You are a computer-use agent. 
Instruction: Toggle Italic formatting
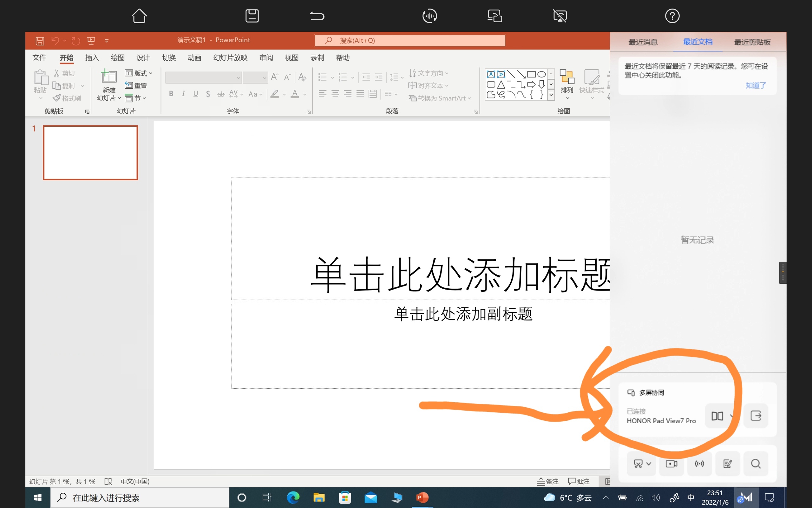(183, 94)
